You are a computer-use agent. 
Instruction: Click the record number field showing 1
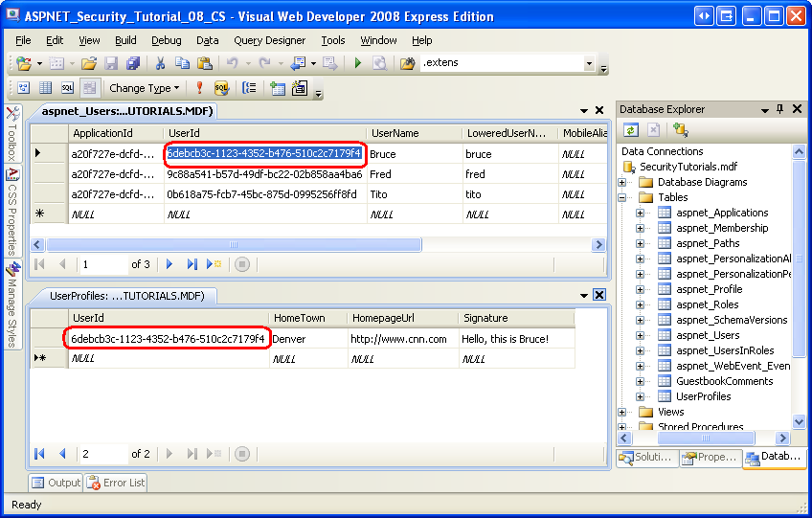pyautogui.click(x=102, y=264)
